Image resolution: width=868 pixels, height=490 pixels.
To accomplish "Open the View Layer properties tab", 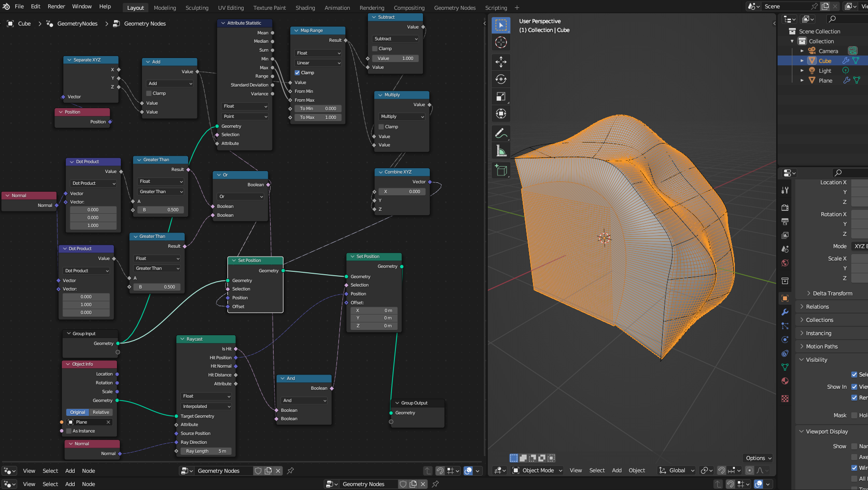I will 785,235.
